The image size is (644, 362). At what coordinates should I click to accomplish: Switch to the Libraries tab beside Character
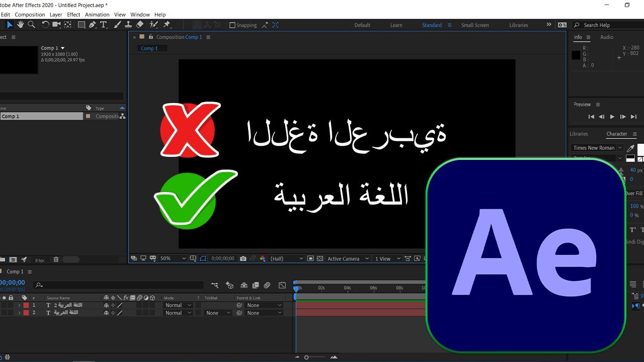tap(579, 134)
